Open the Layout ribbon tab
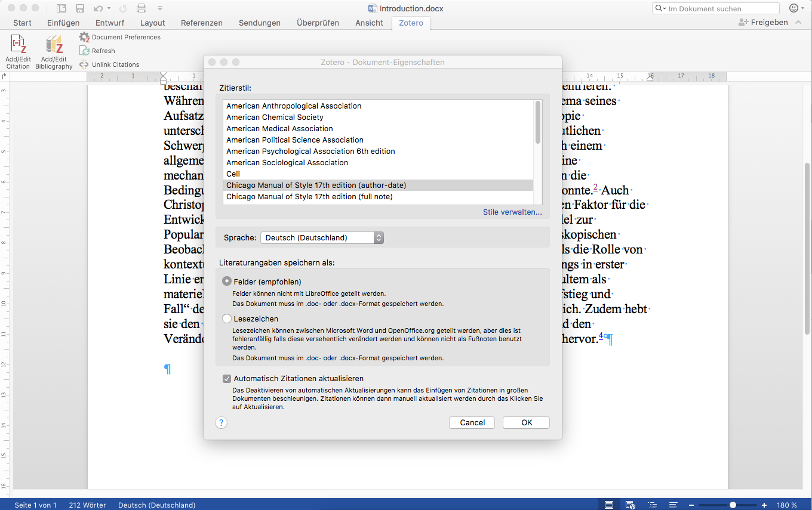 pos(153,23)
